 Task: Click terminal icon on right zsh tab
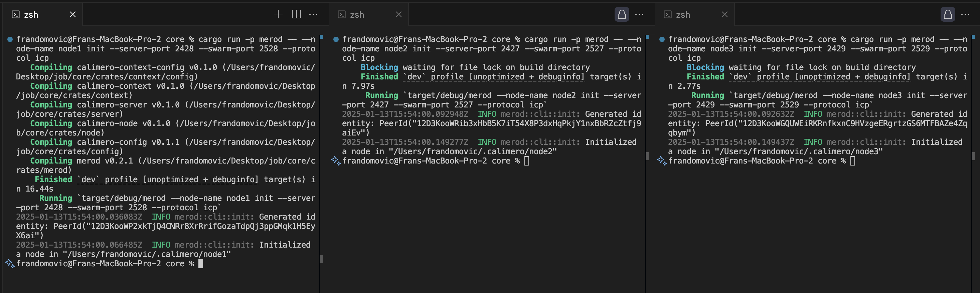[x=668, y=14]
